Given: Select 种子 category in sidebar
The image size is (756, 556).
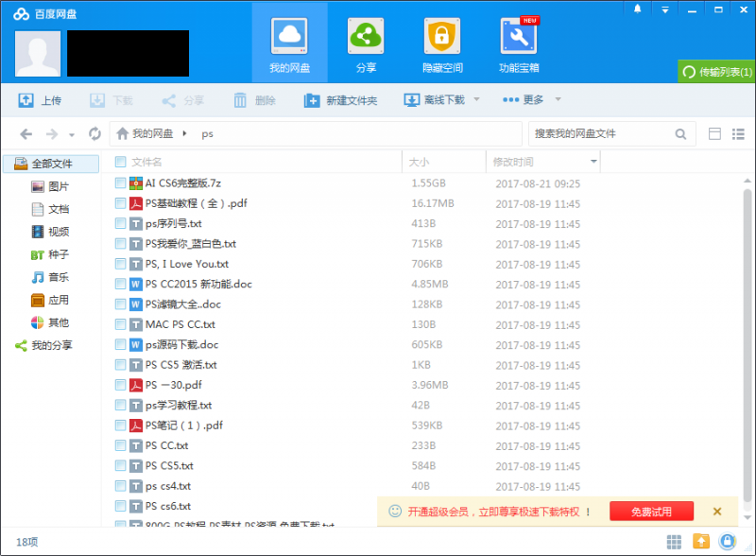Looking at the screenshot, I should click(x=50, y=254).
